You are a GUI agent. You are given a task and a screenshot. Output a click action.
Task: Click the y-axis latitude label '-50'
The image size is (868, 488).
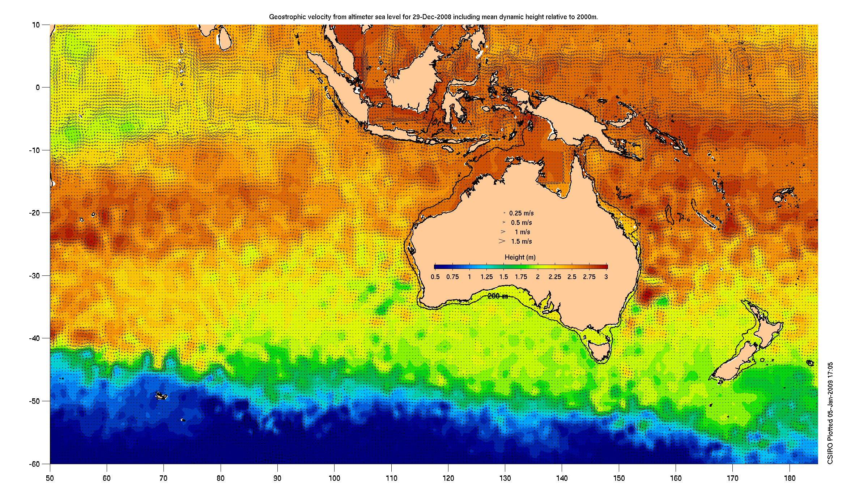34,401
